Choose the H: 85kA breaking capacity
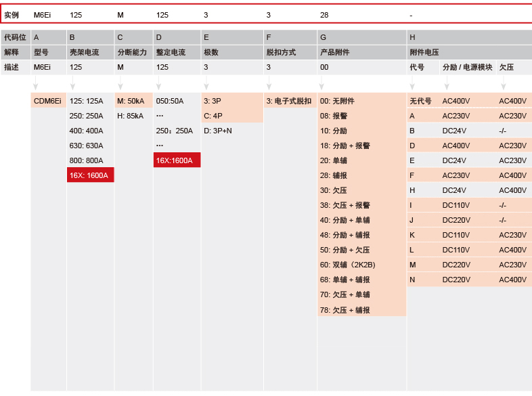The image size is (532, 396). (130, 116)
